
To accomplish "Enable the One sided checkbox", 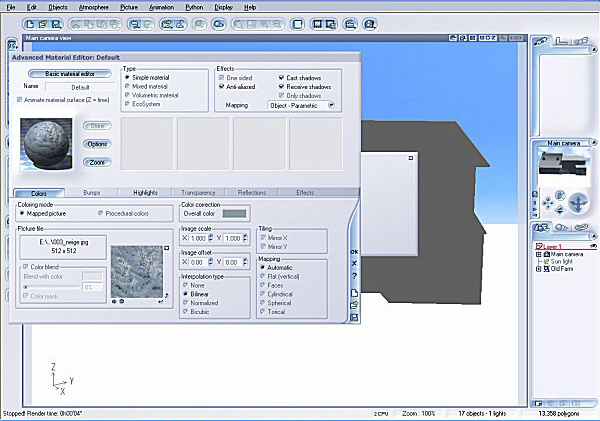I will (x=221, y=77).
